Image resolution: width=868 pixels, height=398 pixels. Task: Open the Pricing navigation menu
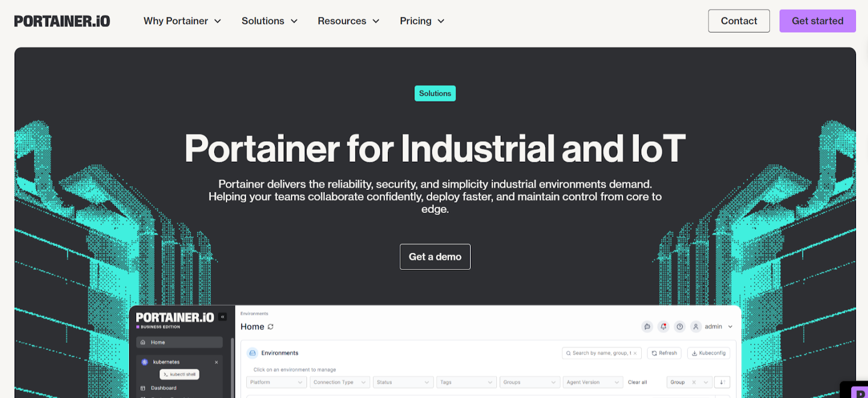(422, 21)
